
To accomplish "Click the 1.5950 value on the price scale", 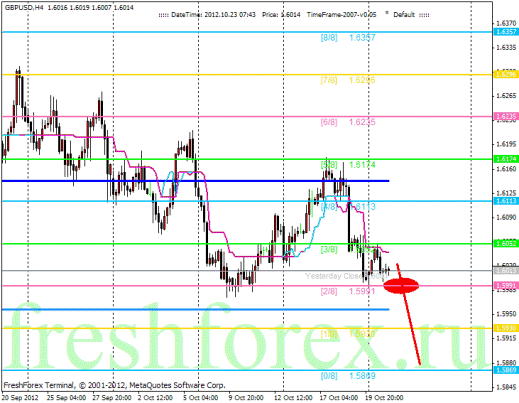I will click(x=506, y=314).
